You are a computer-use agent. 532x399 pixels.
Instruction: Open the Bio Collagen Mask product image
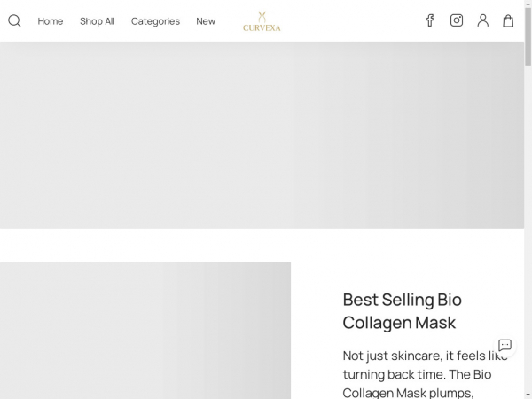click(145, 330)
